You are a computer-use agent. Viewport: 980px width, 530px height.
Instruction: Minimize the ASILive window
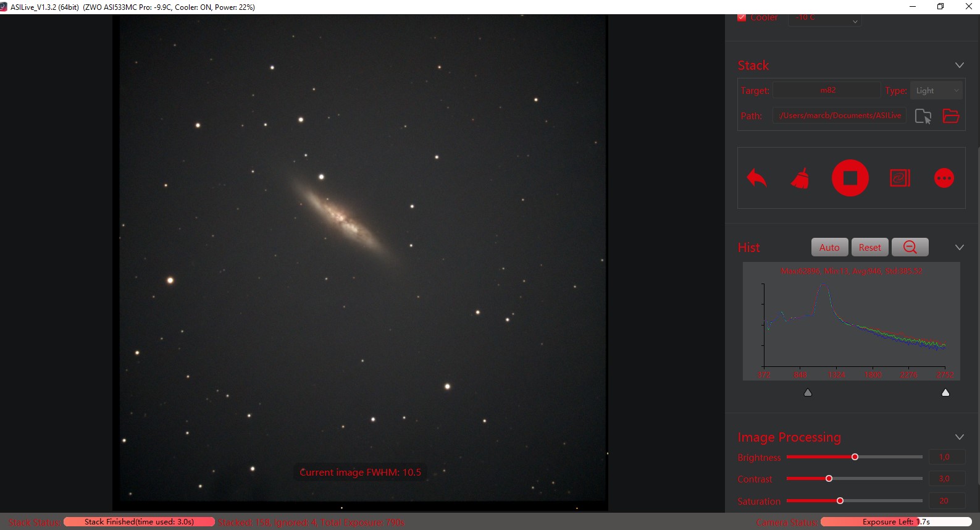[913, 7]
